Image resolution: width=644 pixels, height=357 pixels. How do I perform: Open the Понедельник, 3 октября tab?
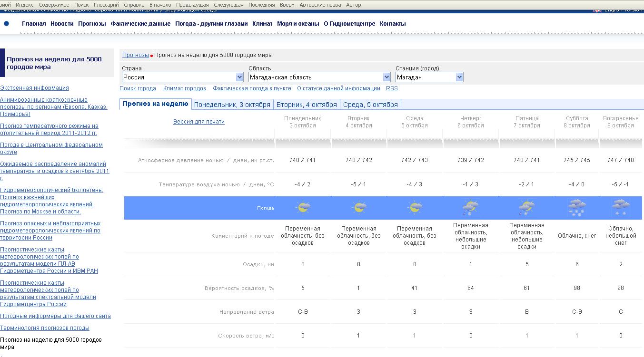232,105
